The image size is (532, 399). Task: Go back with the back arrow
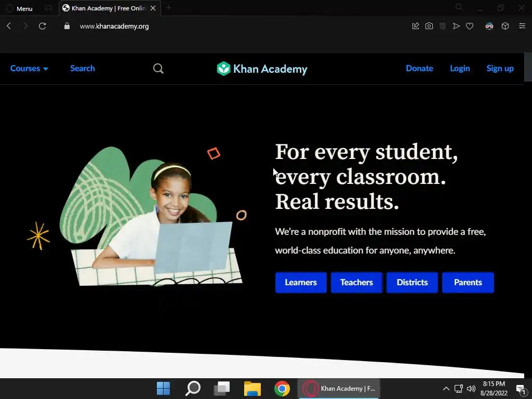(x=9, y=26)
